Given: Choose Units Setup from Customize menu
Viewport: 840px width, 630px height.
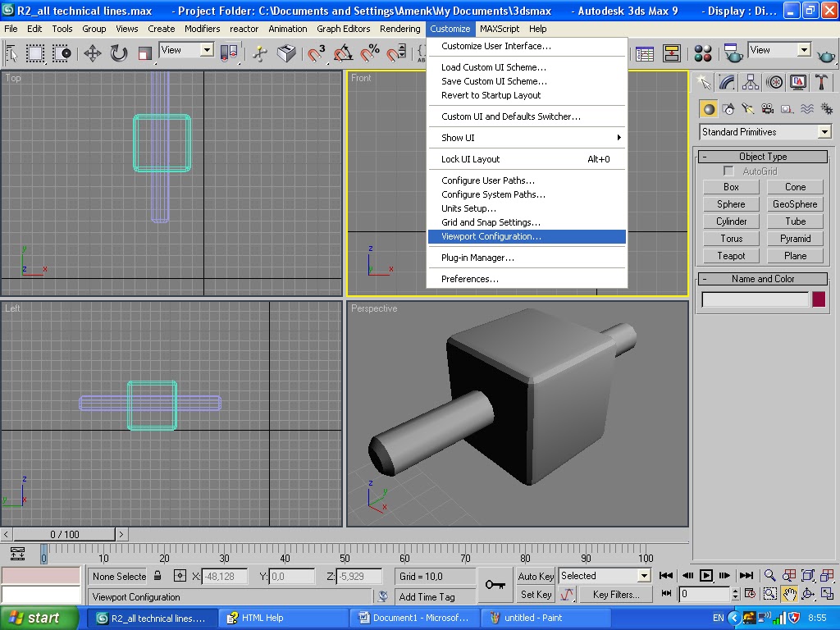Looking at the screenshot, I should (527, 208).
